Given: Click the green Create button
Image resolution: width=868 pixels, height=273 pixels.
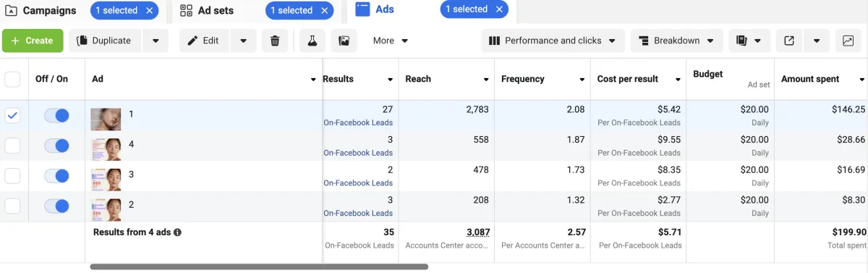Looking at the screenshot, I should [x=33, y=41].
